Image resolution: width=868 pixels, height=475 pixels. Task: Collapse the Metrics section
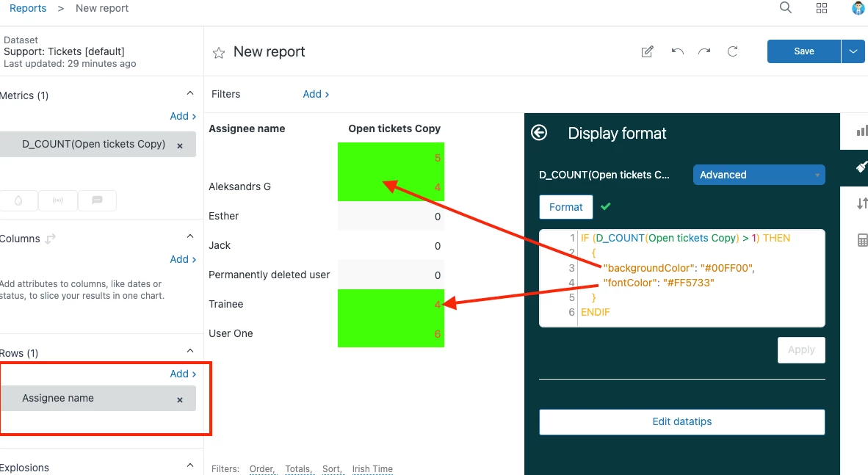click(190, 93)
